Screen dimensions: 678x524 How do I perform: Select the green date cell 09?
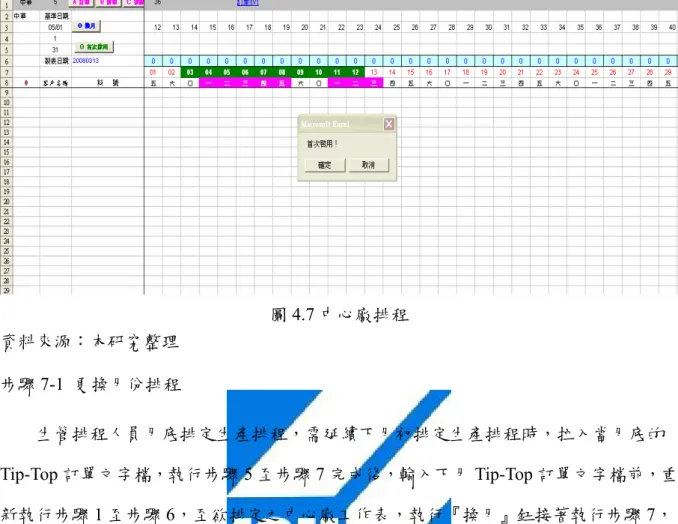300,72
